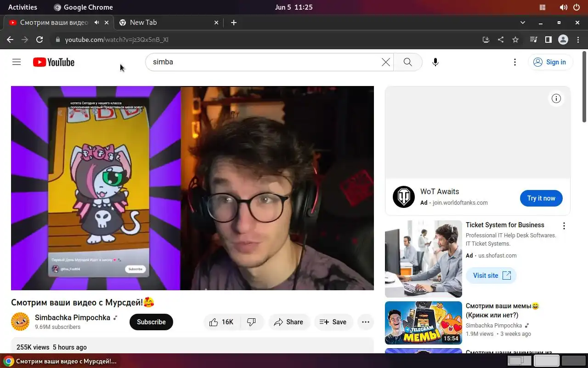588x368 pixels.
Task: Open the Telegram МЕМЫ video thumbnail
Action: click(424, 323)
